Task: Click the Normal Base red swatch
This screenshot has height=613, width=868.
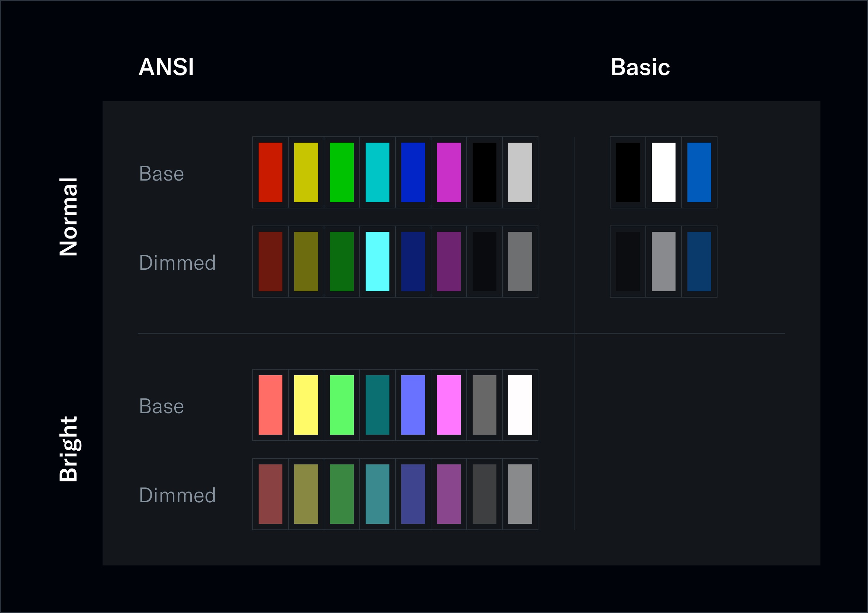Action: click(x=270, y=172)
